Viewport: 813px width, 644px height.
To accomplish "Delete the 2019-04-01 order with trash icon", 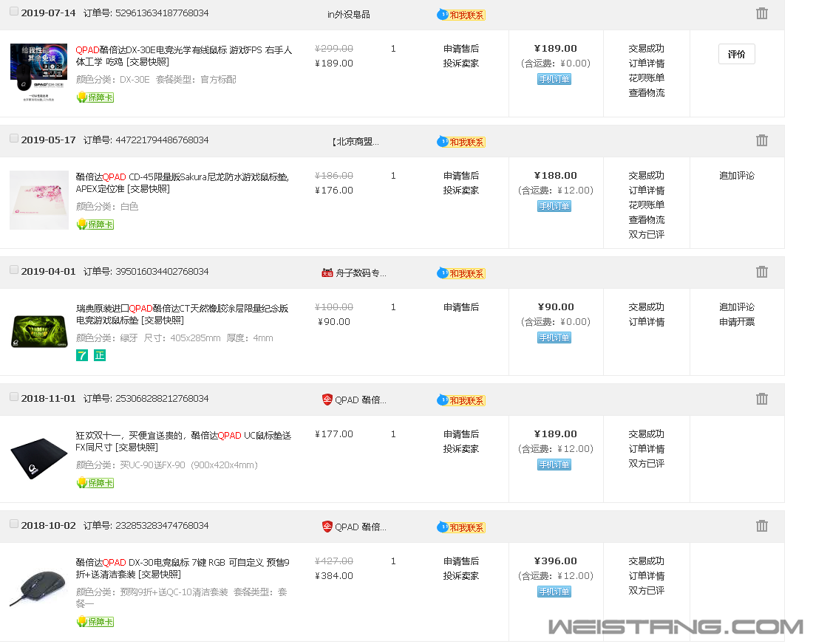I will pyautogui.click(x=762, y=272).
